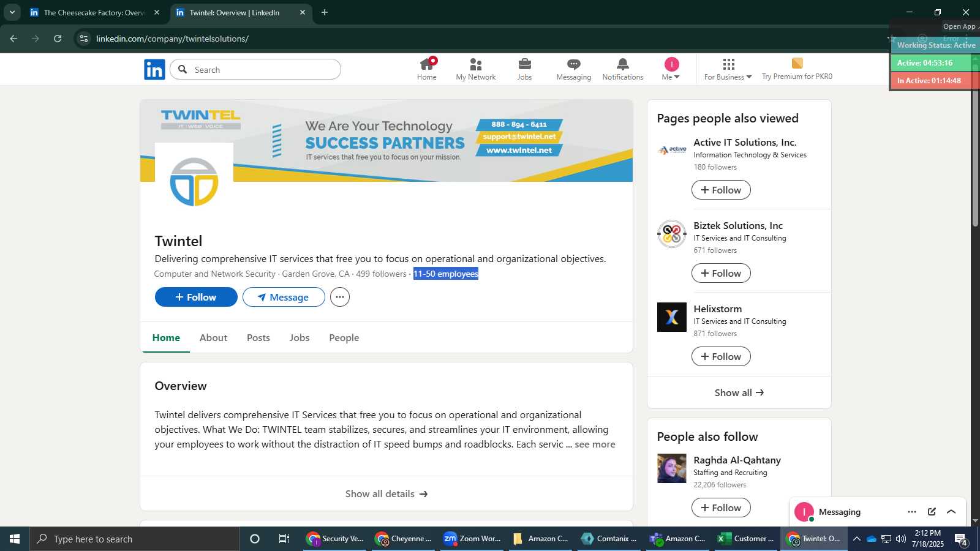
Task: Reload the LinkedIn page
Action: coord(58,39)
